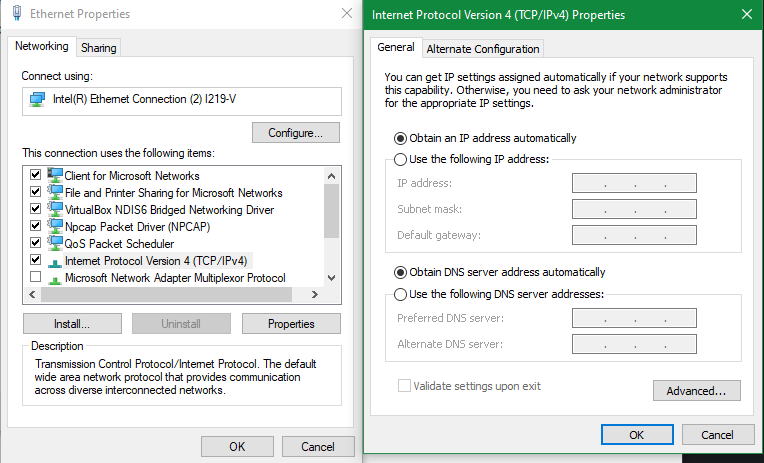Screen dimensions: 764x463
Task: Click the Configure adapter button
Action: tap(296, 133)
